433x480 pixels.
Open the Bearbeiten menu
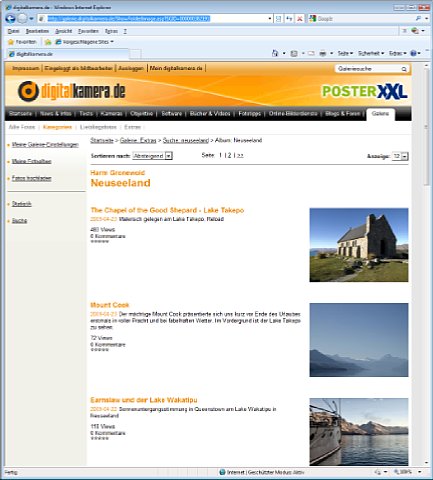37,31
